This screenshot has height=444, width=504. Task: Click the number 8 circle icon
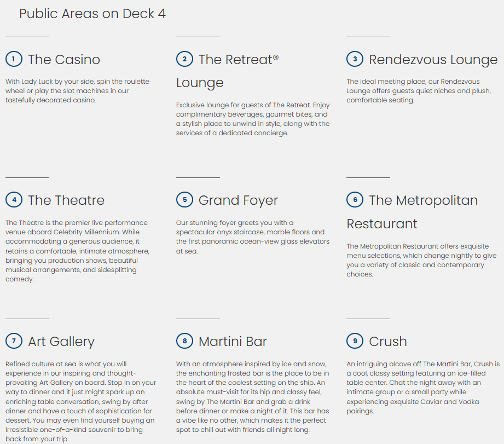184,341
